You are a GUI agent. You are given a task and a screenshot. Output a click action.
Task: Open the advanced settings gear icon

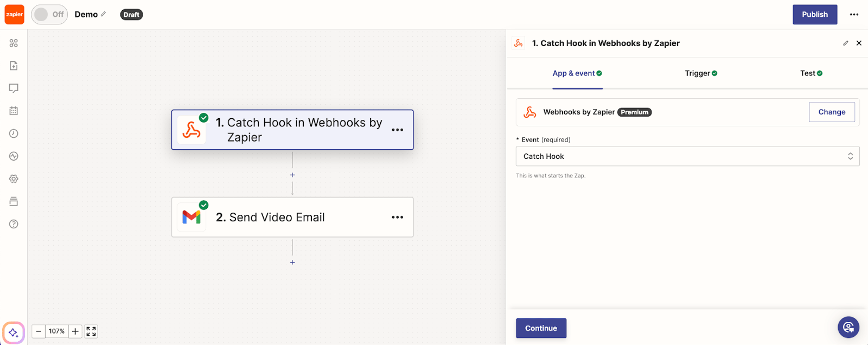point(14,178)
